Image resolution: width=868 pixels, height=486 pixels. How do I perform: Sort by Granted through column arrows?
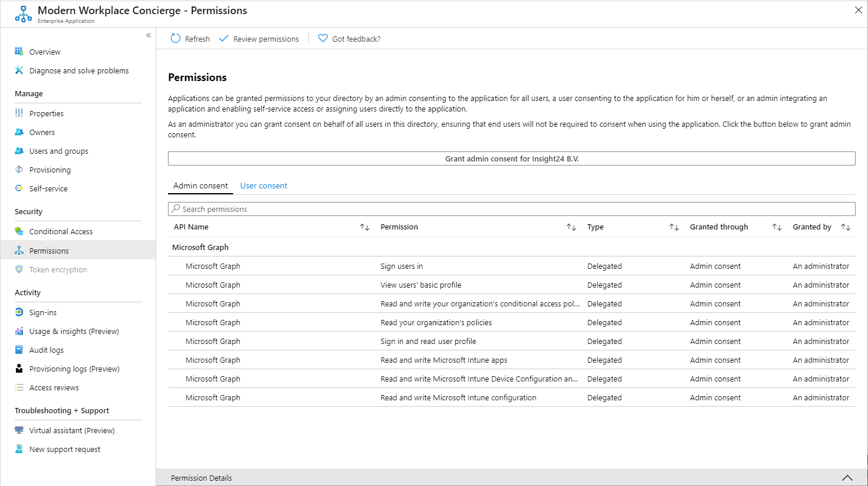click(x=777, y=227)
